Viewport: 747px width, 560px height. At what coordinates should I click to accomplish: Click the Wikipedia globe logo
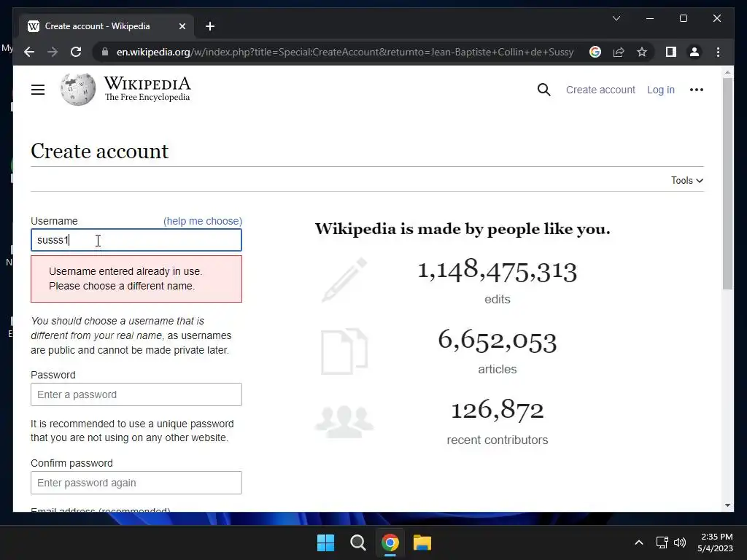[77, 89]
